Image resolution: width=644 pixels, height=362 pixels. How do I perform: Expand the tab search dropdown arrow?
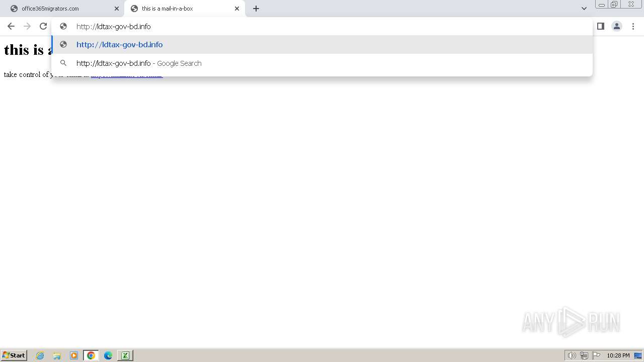tap(584, 9)
